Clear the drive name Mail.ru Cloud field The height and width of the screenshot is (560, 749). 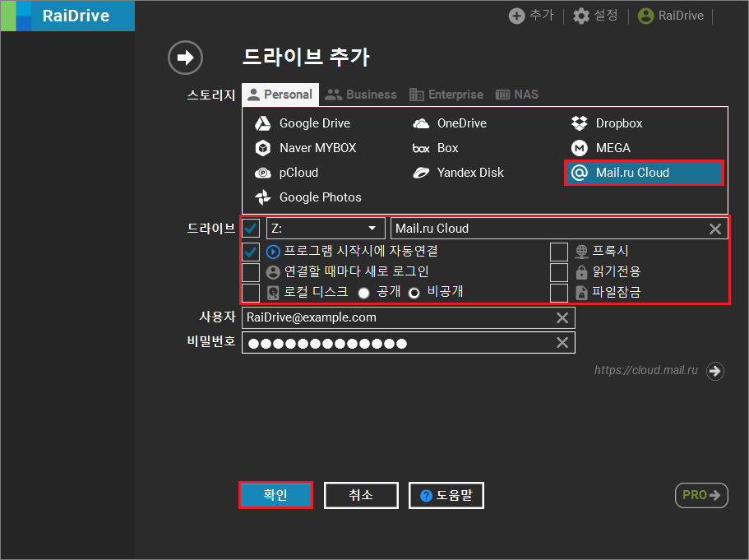tap(715, 229)
